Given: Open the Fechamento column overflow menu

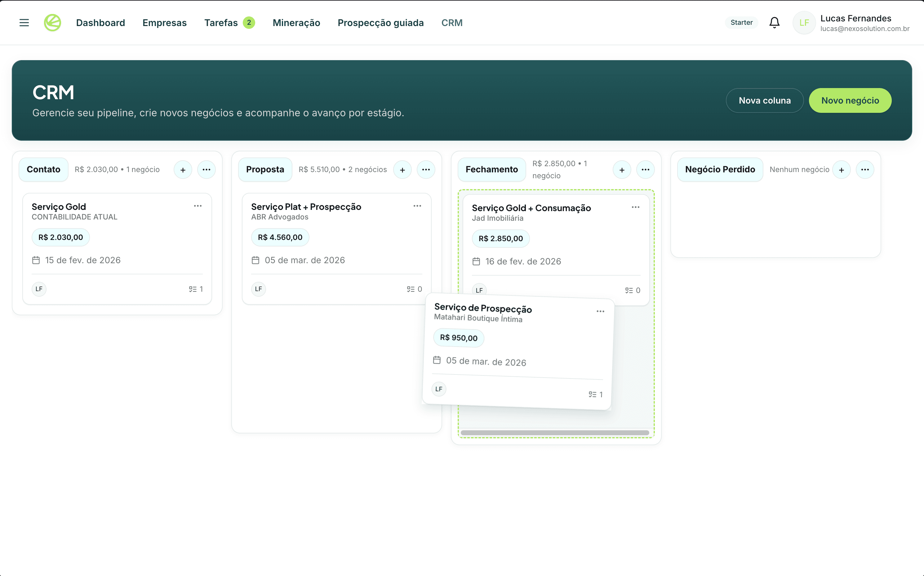Looking at the screenshot, I should coord(646,170).
